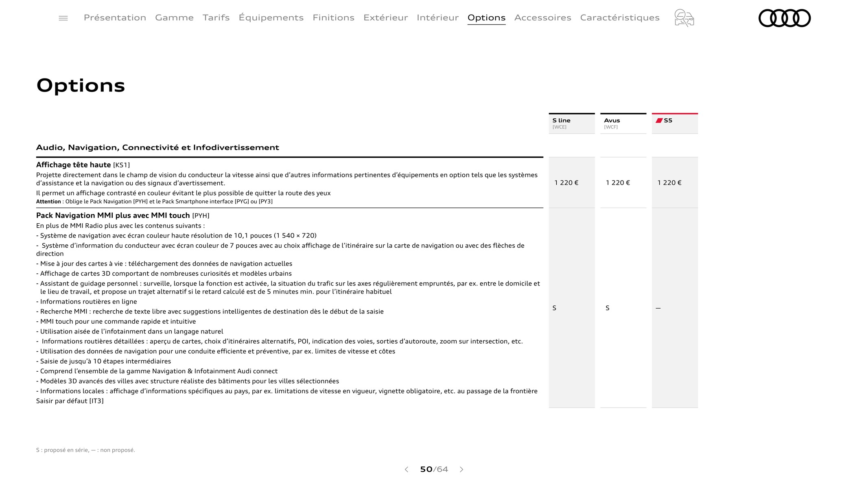
Task: Open the Équipements tab
Action: pyautogui.click(x=271, y=17)
